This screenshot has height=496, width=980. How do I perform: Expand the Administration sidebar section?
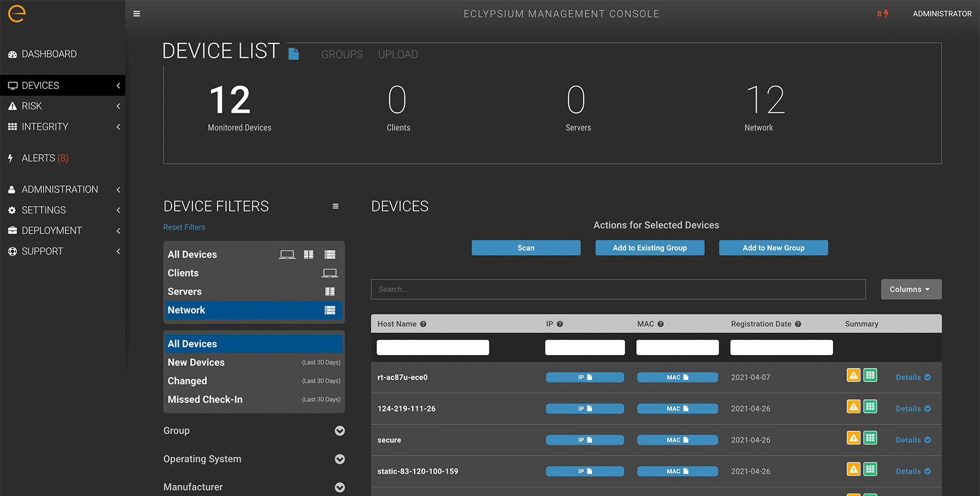tap(62, 189)
